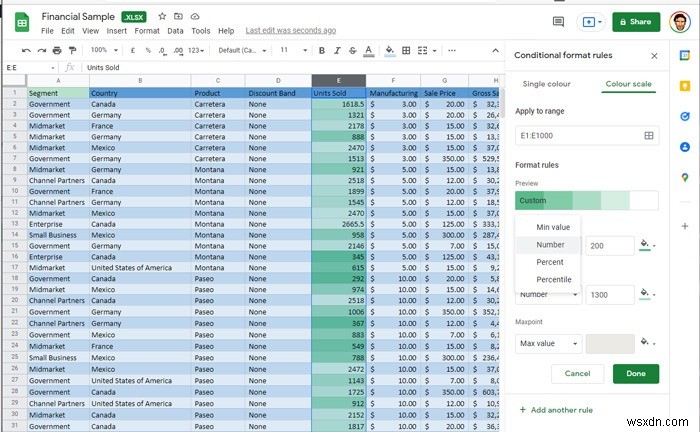Open the Google Sheets home icon
Viewport: 700px width, 432px height.
(x=22, y=23)
